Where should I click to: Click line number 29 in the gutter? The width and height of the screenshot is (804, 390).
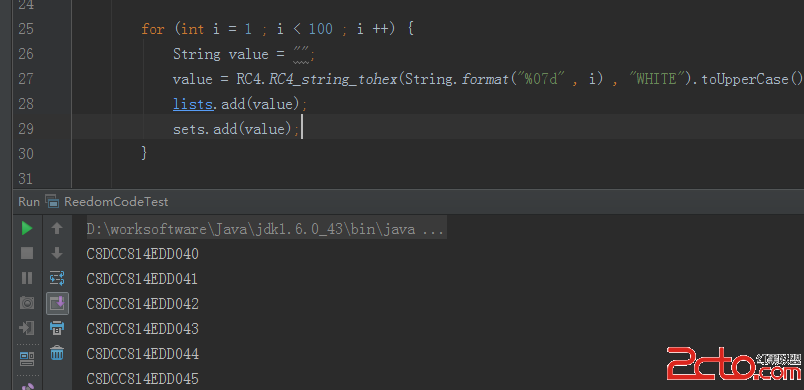click(x=26, y=129)
